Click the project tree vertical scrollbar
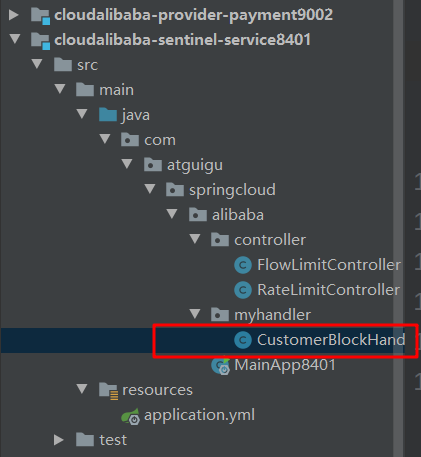Image resolution: width=421 pixels, height=457 pixels. [398, 228]
